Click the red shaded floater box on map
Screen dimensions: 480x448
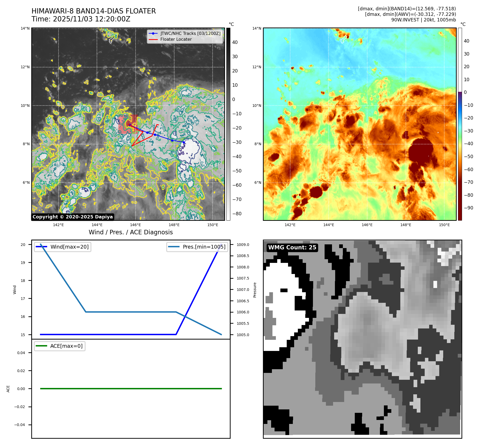(x=127, y=124)
